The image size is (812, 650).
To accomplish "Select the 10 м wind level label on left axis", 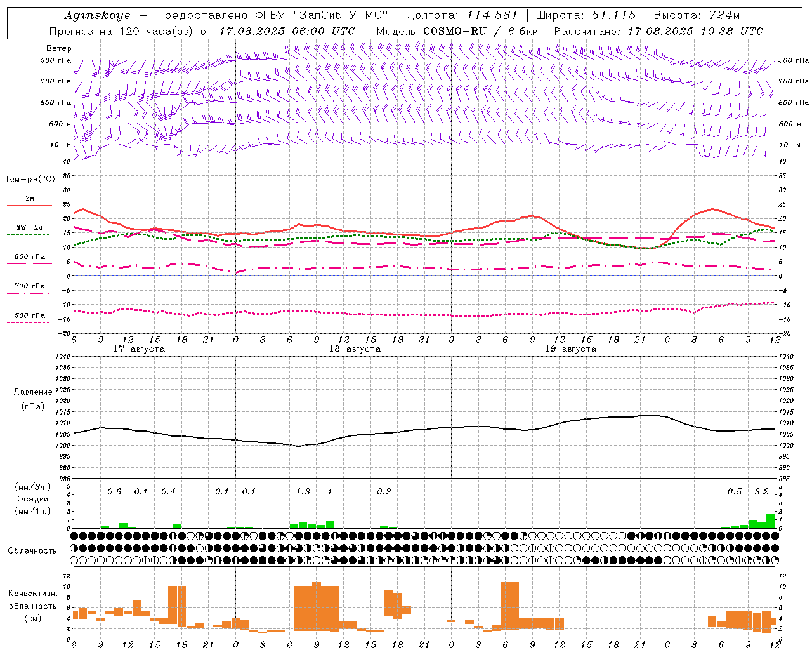I will click(x=61, y=145).
